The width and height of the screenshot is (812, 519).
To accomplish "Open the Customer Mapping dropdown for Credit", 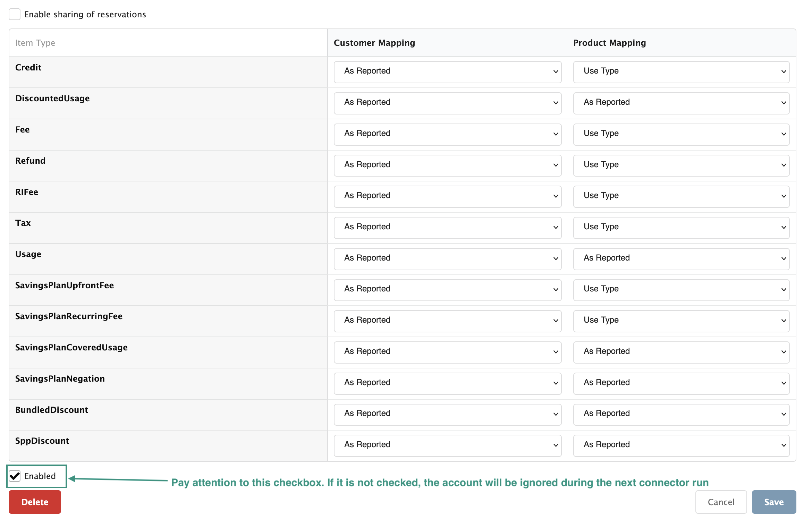I will point(447,71).
